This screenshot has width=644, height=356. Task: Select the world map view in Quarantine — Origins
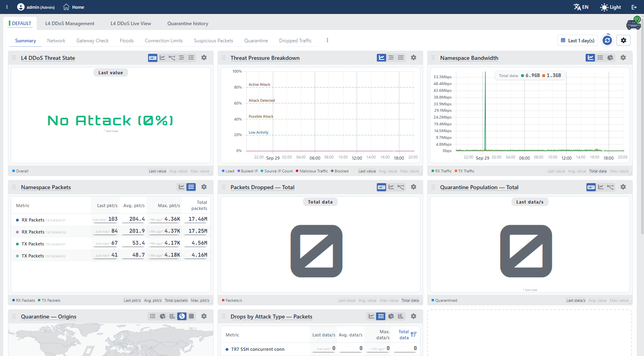tap(182, 316)
